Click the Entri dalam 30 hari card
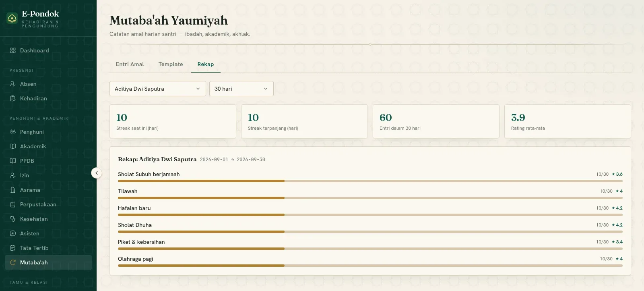Screen dimensions: 644x291 point(436,121)
